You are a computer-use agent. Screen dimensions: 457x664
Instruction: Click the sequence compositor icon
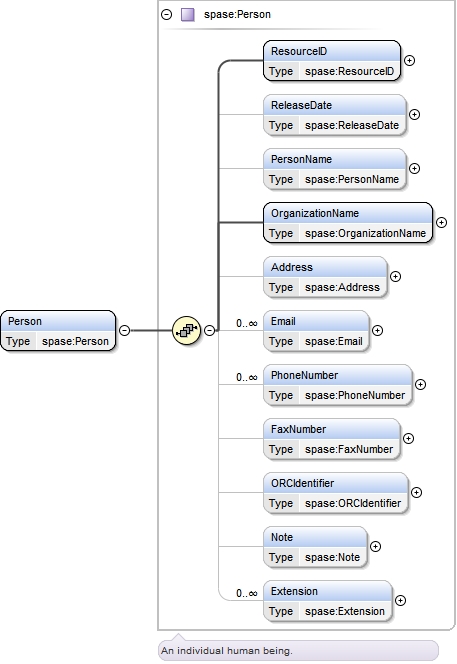tap(186, 330)
